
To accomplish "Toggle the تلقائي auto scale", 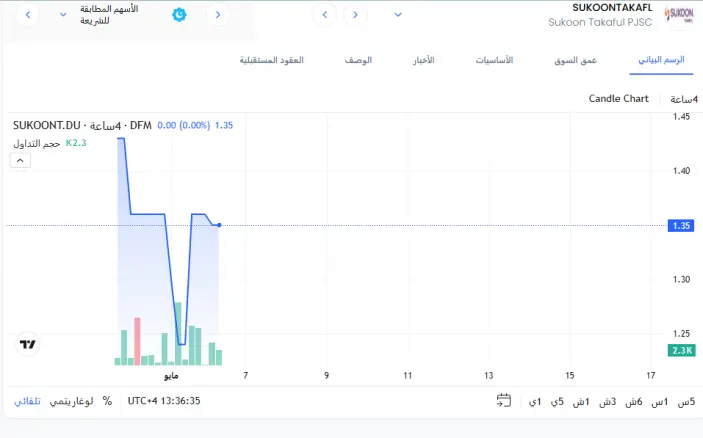I will coord(27,401).
